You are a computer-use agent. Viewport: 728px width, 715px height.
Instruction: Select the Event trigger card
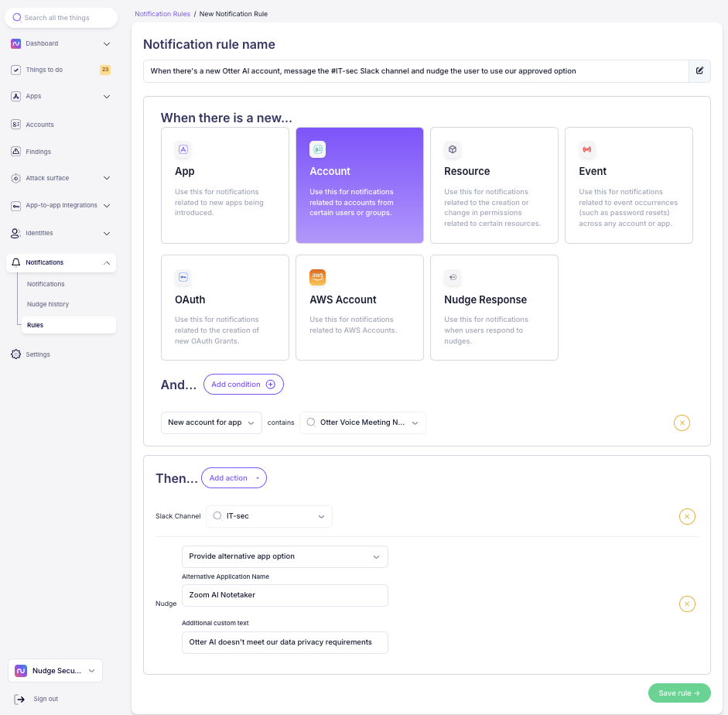(x=629, y=186)
